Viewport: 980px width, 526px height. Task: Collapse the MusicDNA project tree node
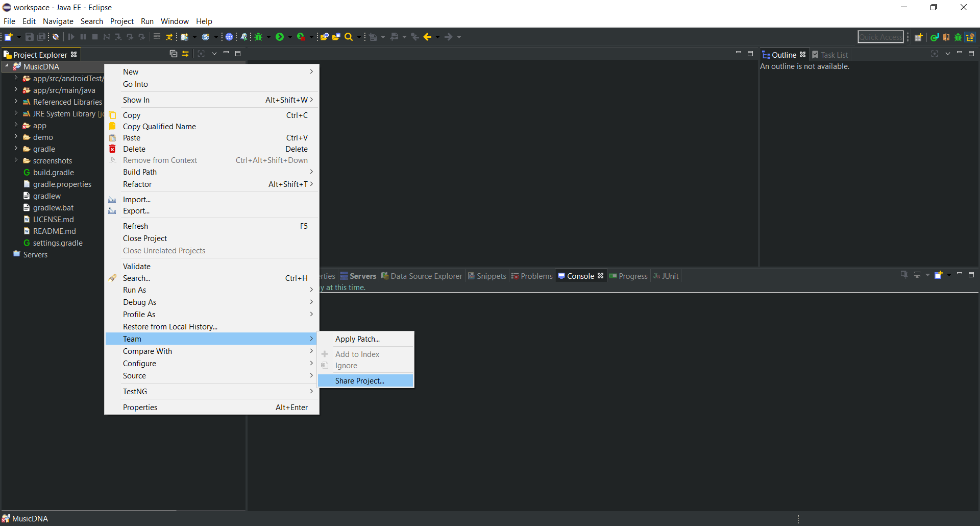[x=7, y=66]
